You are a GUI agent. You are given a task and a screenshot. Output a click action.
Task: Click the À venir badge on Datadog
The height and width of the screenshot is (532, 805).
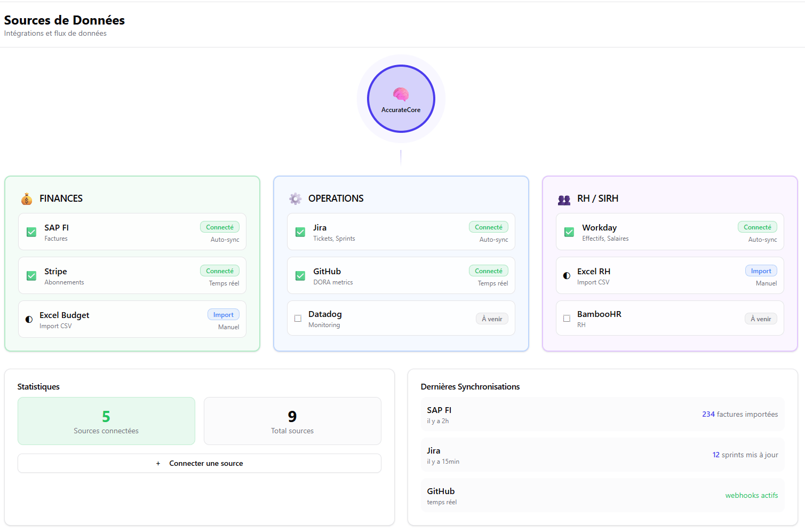(x=491, y=319)
